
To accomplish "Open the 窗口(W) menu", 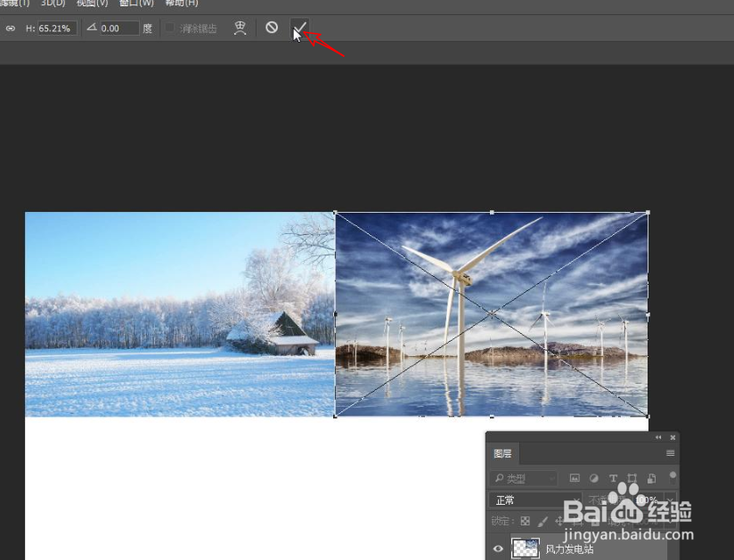I will pos(136,4).
